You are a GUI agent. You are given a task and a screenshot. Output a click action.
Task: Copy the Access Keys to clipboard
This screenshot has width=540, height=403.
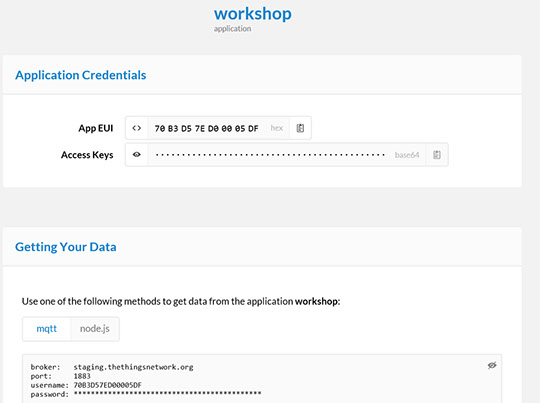(437, 155)
